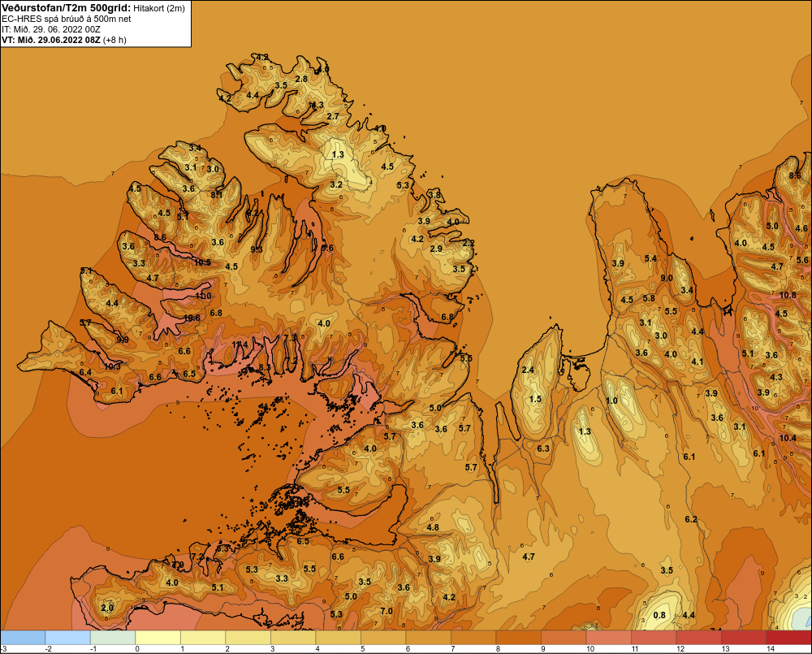This screenshot has width=812, height=654.
Task: Click the -3 to -2 blue legend swatch
Action: pos(23,638)
